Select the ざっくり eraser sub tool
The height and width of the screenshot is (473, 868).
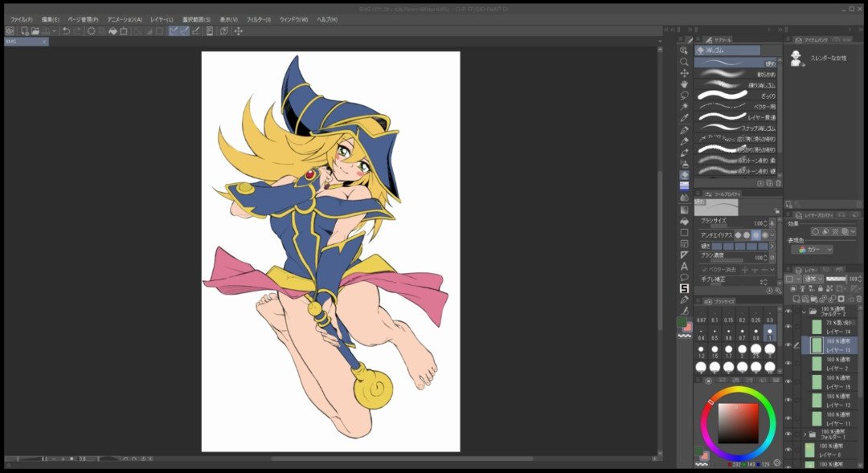tap(735, 96)
